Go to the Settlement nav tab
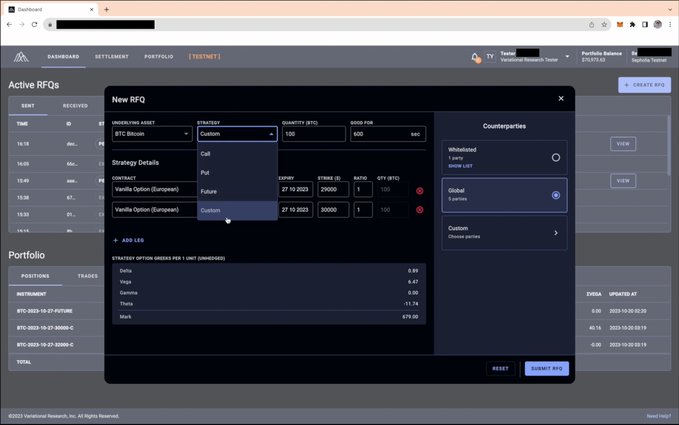The height and width of the screenshot is (425, 679). (112, 57)
